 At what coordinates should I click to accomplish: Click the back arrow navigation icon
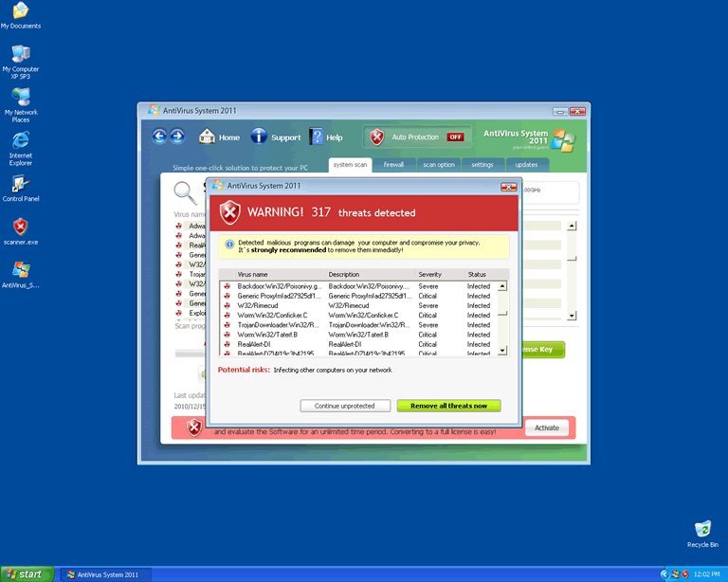158,137
